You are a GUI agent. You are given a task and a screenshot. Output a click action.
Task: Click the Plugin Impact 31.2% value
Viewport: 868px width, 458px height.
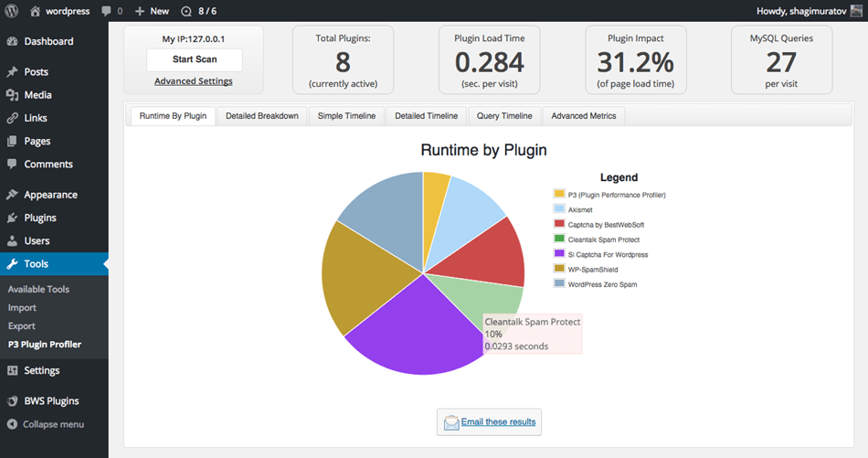[636, 62]
